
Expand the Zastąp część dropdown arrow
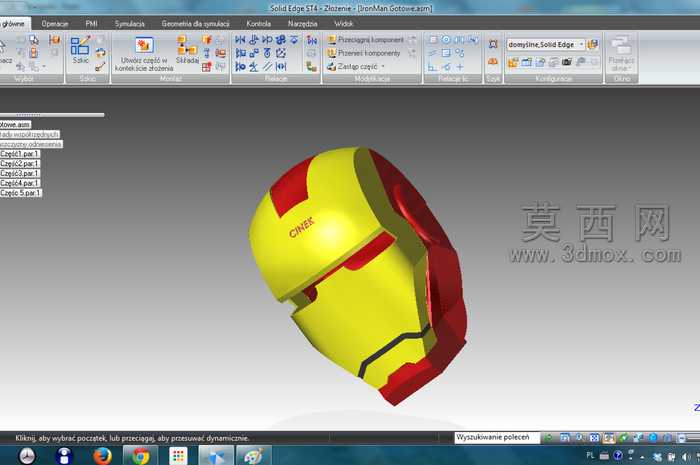click(x=383, y=66)
